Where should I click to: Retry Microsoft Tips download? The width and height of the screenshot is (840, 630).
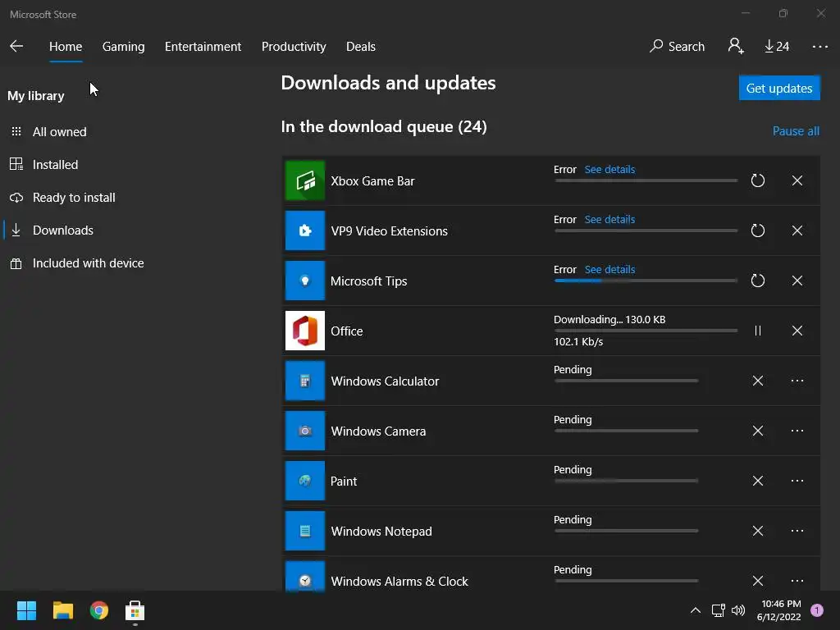(757, 281)
